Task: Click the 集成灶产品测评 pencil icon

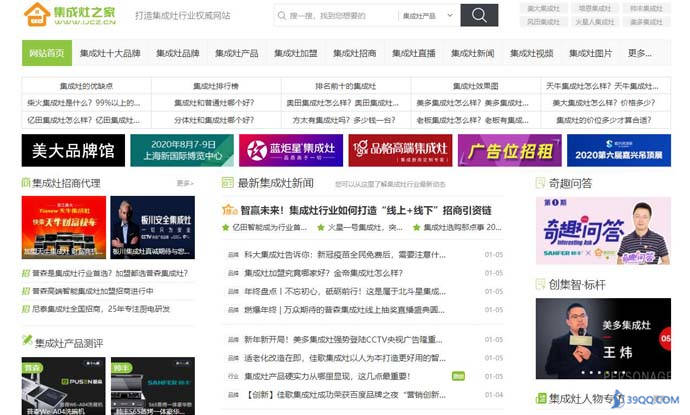Action: (27, 340)
